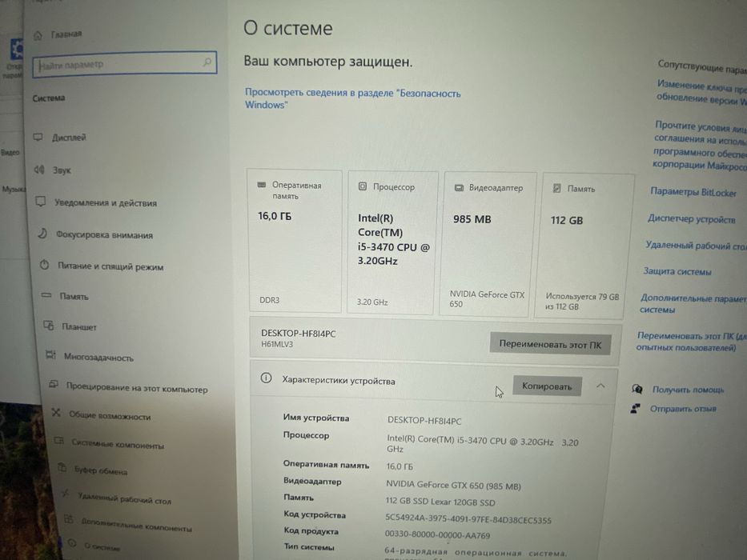Click the Буфер обмена clipboard icon
This screenshot has height=560, width=747.
(x=62, y=468)
